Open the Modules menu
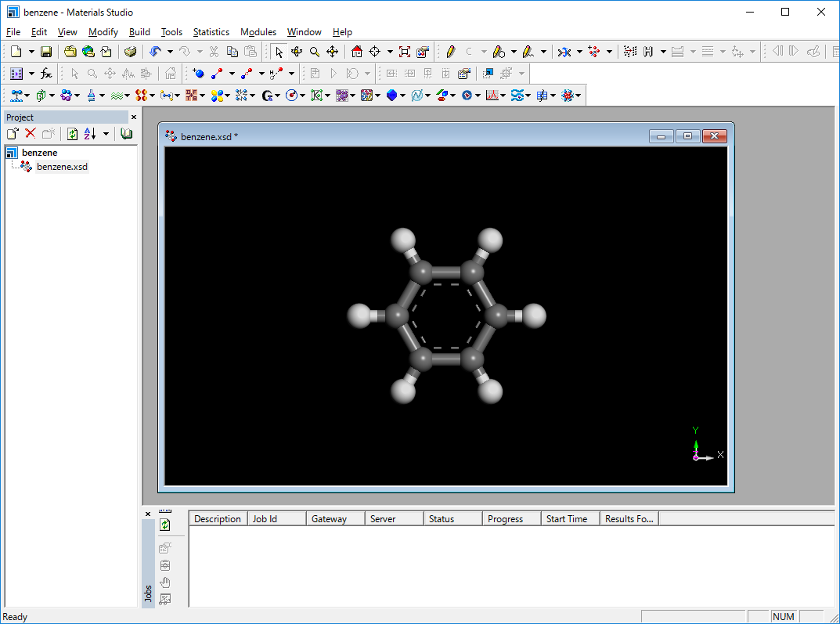Viewport: 840px width, 624px height. tap(258, 32)
